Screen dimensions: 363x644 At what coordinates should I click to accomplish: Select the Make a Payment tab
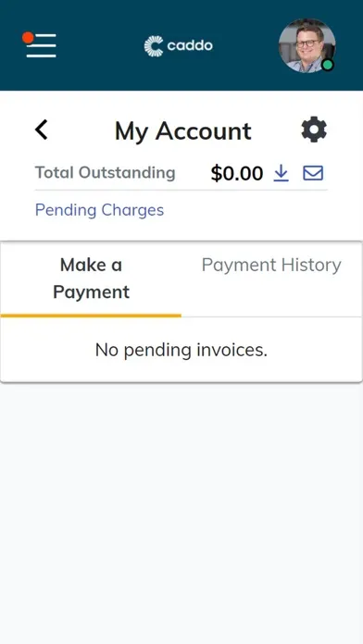pos(92,279)
